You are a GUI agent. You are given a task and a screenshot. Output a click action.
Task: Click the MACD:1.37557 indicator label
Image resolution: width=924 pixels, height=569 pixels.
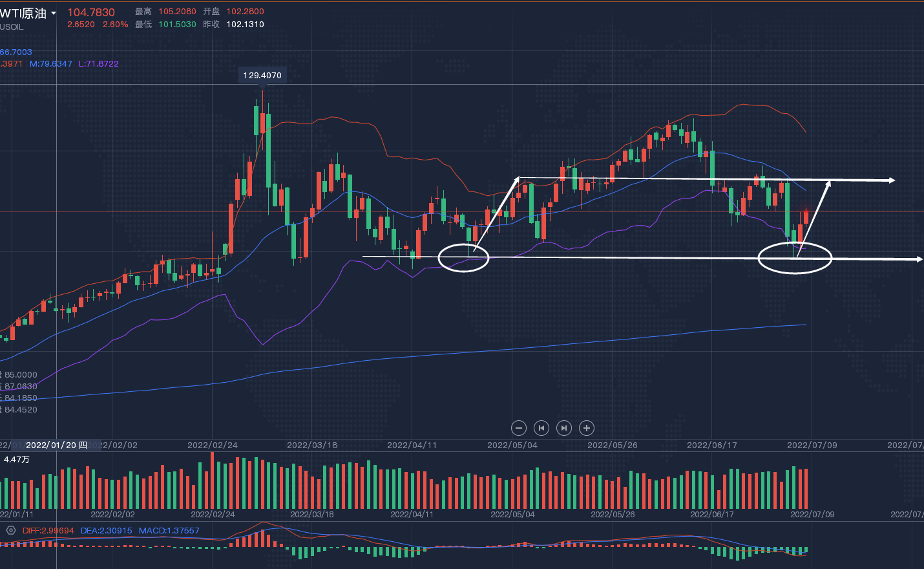tap(169, 531)
